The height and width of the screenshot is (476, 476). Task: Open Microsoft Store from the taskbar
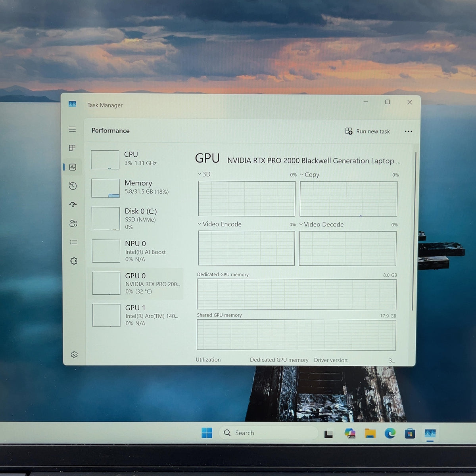tap(410, 434)
